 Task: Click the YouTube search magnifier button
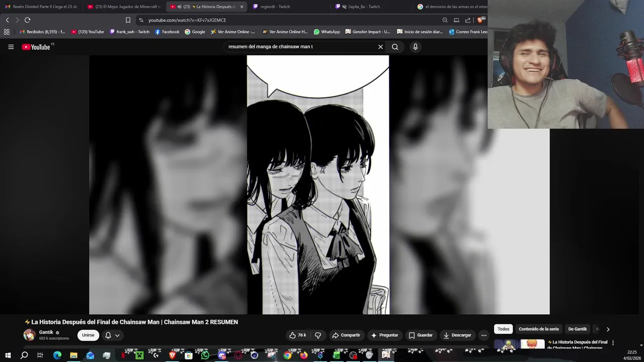[395, 47]
